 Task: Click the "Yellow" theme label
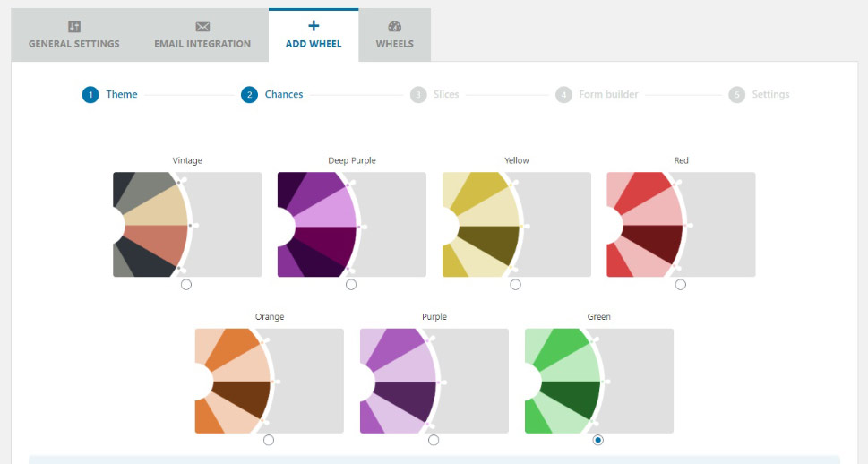pyautogui.click(x=517, y=160)
